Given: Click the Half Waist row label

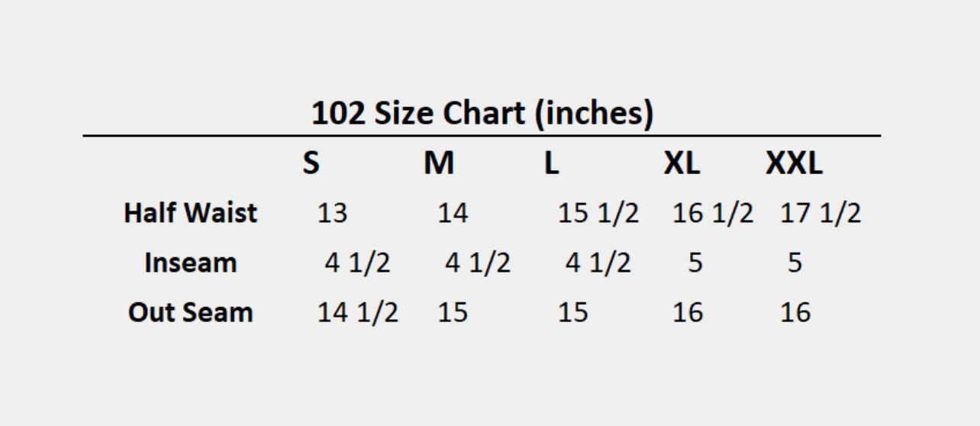Looking at the screenshot, I should pyautogui.click(x=191, y=213).
